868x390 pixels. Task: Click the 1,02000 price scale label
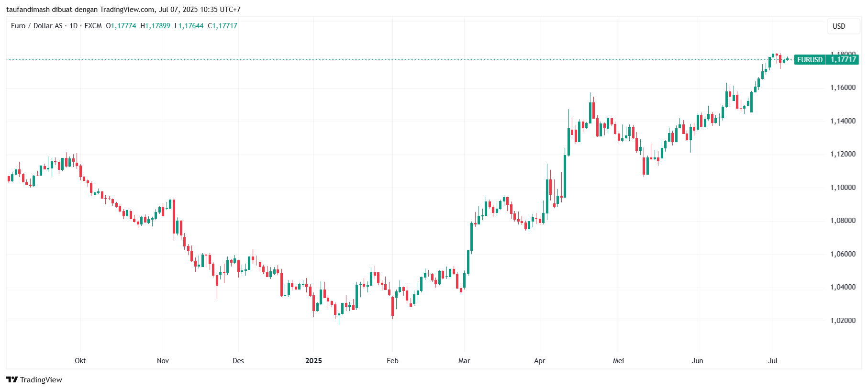click(x=843, y=321)
